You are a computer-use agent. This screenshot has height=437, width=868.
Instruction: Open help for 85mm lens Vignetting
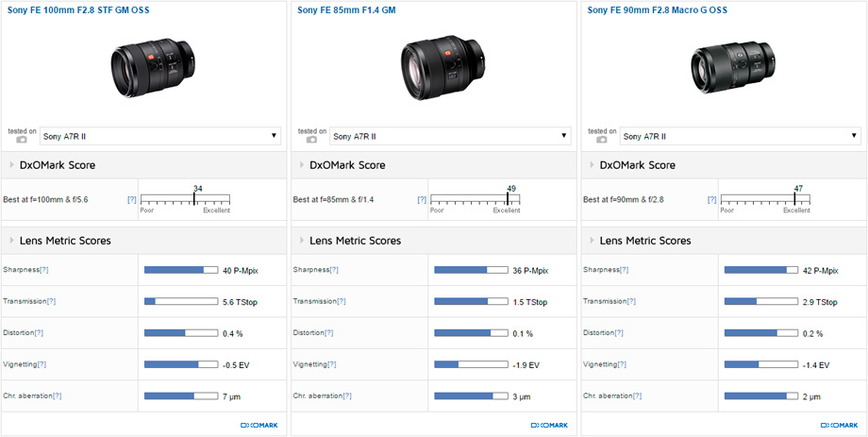point(331,364)
